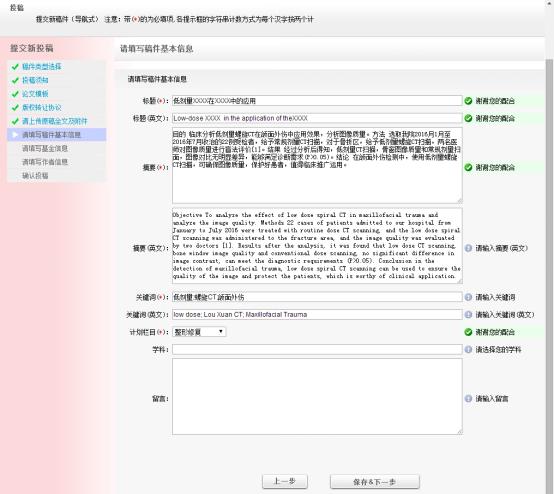Click inside the empty 留言 text area
This screenshot has height=494, width=554.
[x=317, y=396]
